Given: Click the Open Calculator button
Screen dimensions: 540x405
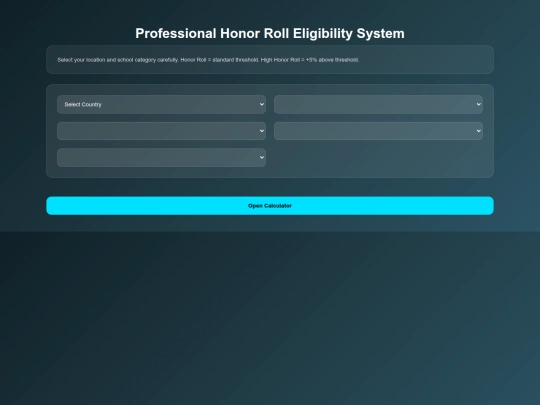Looking at the screenshot, I should click(x=270, y=206).
